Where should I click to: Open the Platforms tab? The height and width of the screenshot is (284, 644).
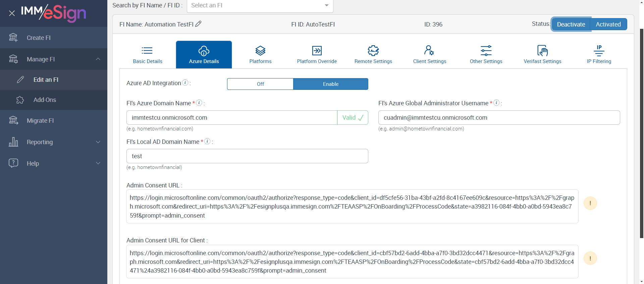261,55
